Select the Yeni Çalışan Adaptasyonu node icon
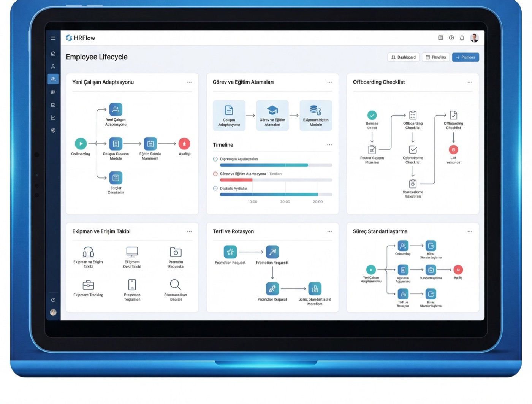This screenshot has width=532, height=404. tap(116, 109)
